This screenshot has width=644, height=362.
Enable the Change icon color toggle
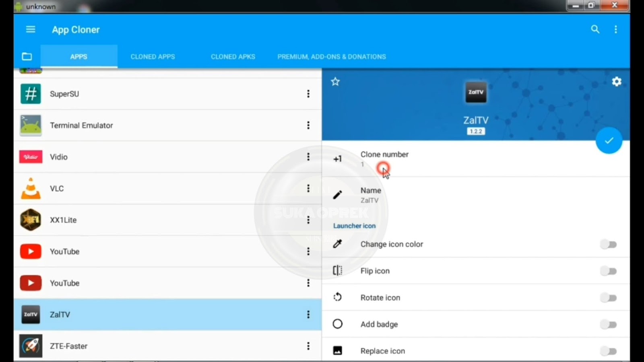click(609, 244)
